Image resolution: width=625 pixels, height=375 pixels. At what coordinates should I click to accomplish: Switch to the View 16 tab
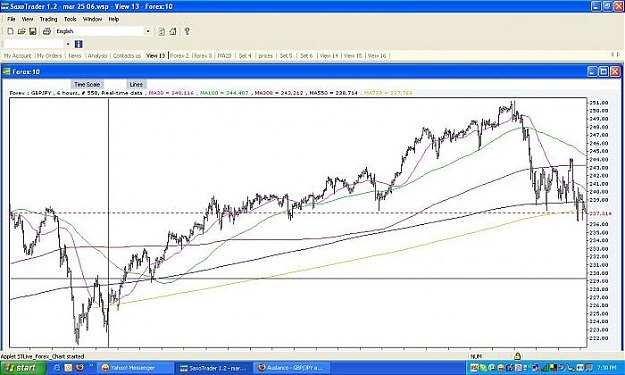pyautogui.click(x=377, y=56)
